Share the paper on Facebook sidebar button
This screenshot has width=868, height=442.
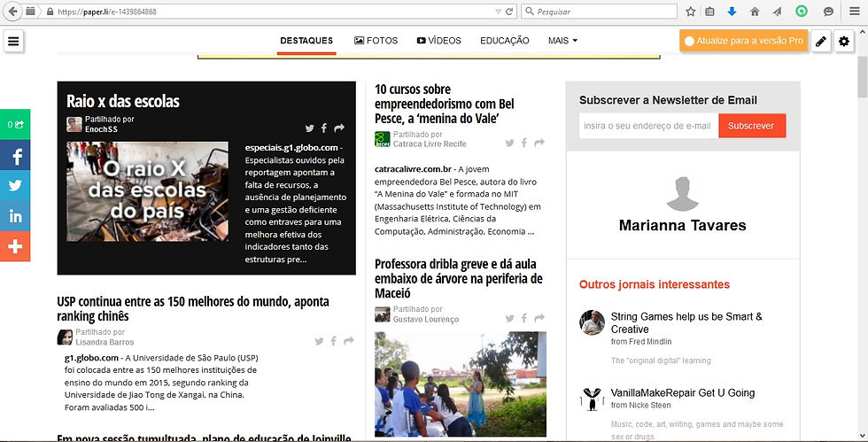click(x=15, y=156)
